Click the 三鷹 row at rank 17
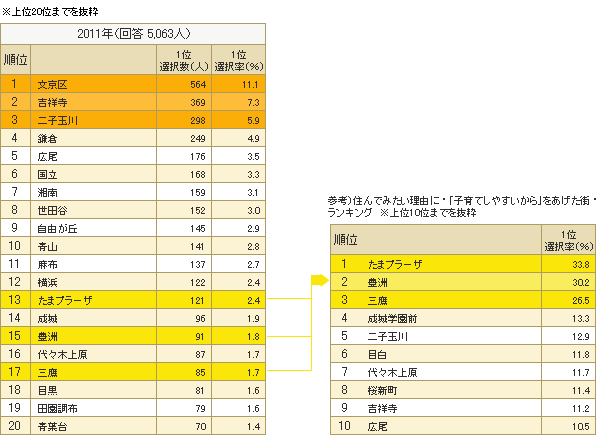Viewport: 596px width, 435px height. (133, 372)
